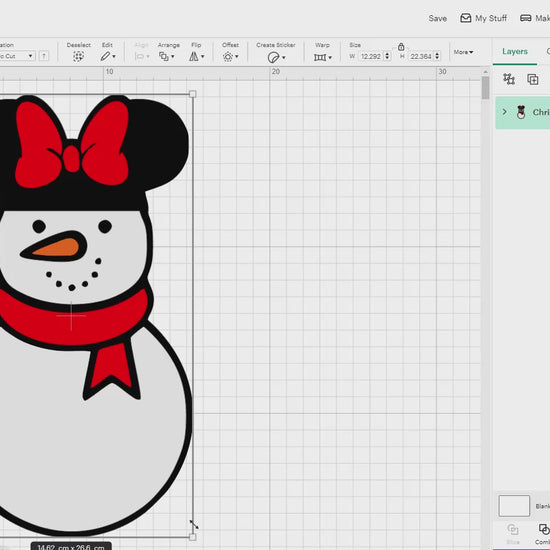Click the Make button machine icon
Viewport: 550px width, 550px height.
[525, 18]
